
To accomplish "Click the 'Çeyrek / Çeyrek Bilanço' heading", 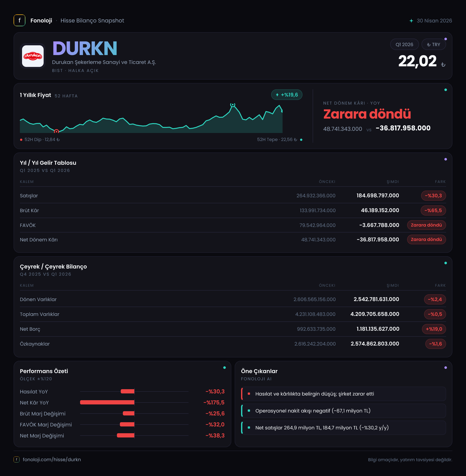I will pyautogui.click(x=53, y=267).
